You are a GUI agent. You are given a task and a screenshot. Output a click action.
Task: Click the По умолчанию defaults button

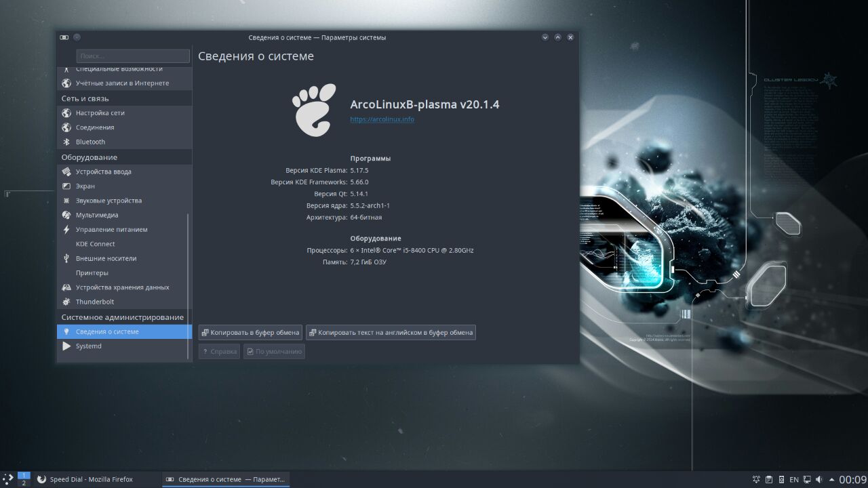[x=274, y=352]
